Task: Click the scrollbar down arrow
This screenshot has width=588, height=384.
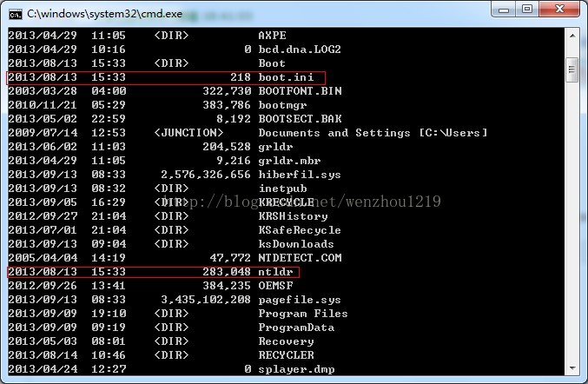Action: click(x=572, y=367)
